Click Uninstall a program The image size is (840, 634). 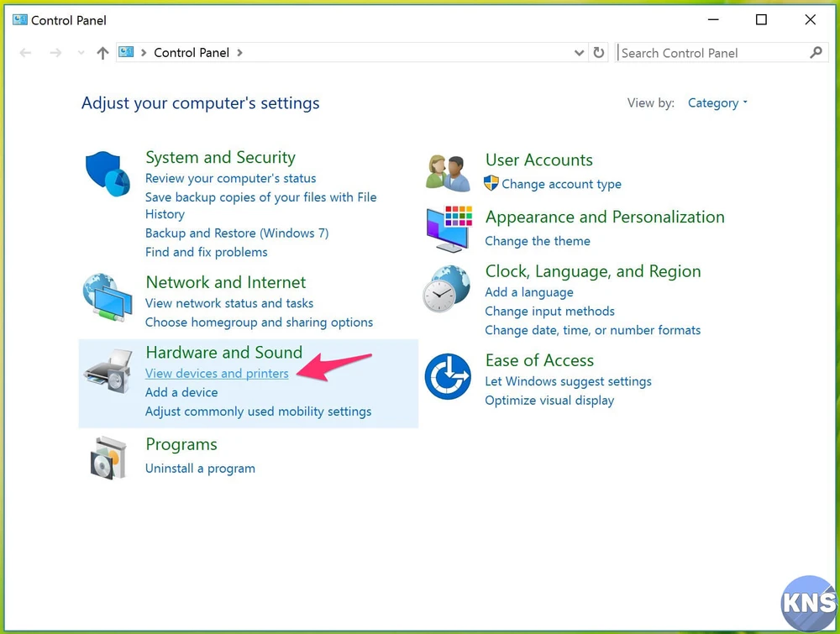(201, 469)
